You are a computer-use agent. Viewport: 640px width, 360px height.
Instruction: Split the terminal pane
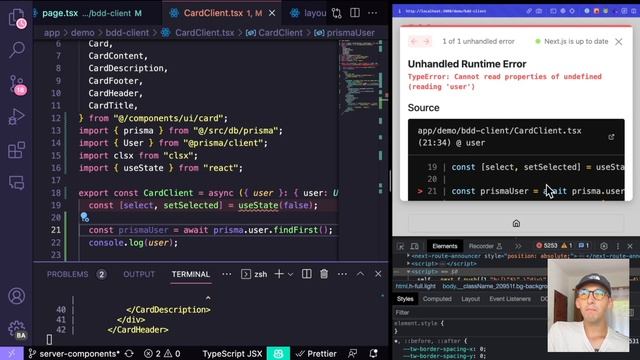[307, 274]
